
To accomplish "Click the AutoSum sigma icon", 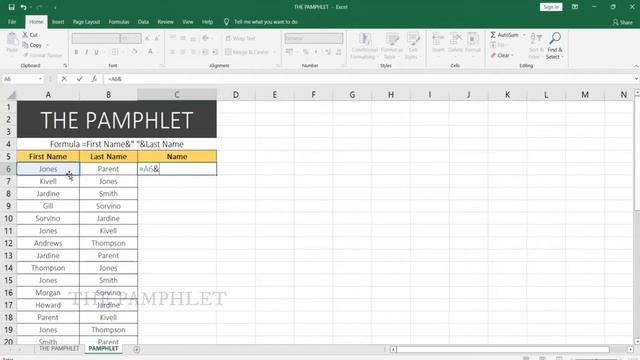I will (493, 35).
